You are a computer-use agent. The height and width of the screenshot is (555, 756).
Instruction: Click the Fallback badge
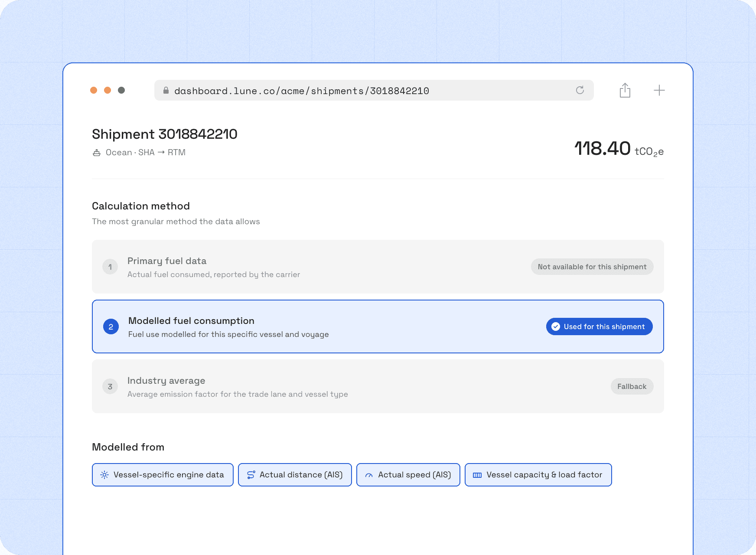(632, 386)
